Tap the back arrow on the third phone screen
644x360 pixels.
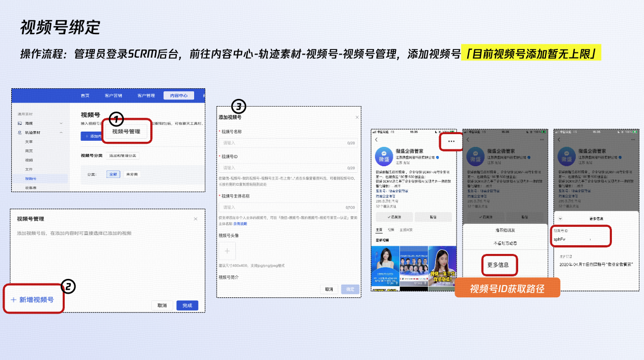558,140
